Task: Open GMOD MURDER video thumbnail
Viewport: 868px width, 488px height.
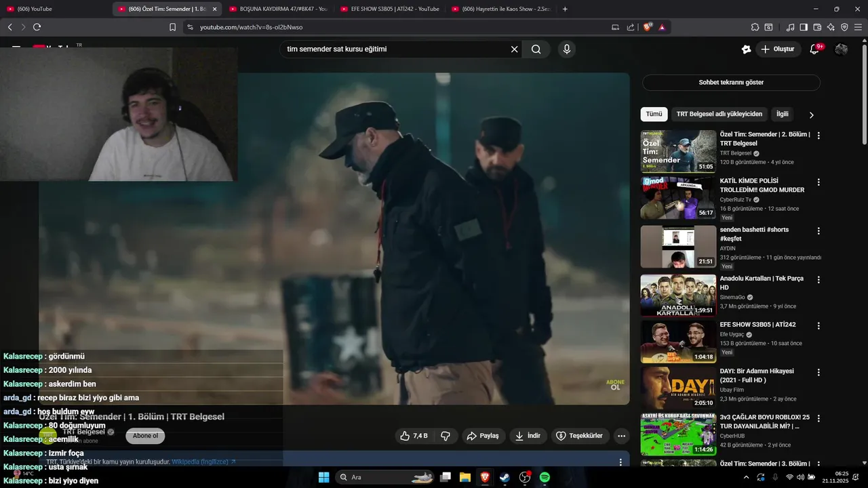Action: (x=678, y=198)
